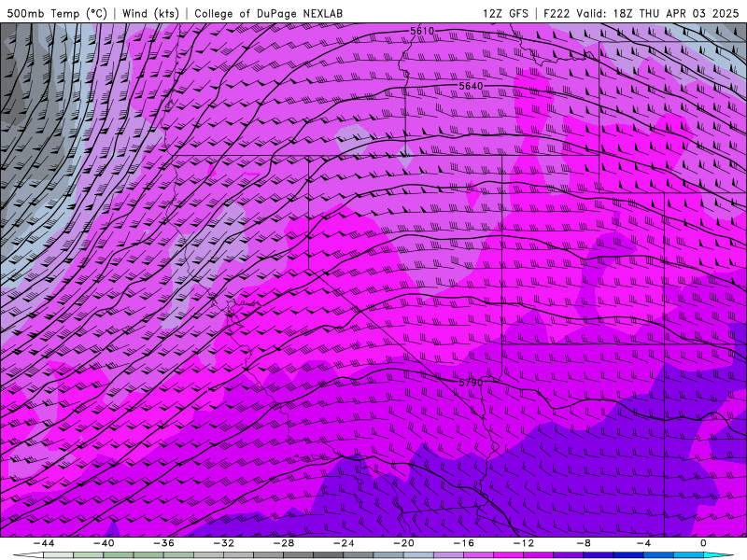Click the -40 value on the color scale
Viewport: 747px width, 560px height.
(104, 543)
